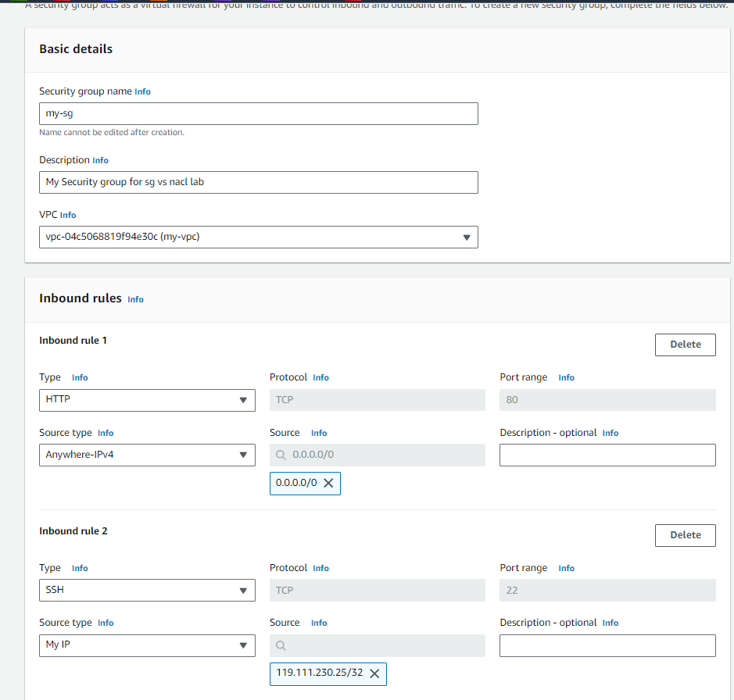Open Description optional Info link in rule 2

pyautogui.click(x=610, y=623)
